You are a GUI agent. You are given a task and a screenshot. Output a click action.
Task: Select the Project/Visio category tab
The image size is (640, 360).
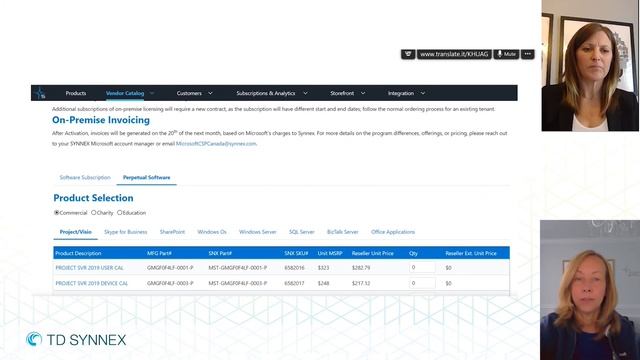point(76,232)
